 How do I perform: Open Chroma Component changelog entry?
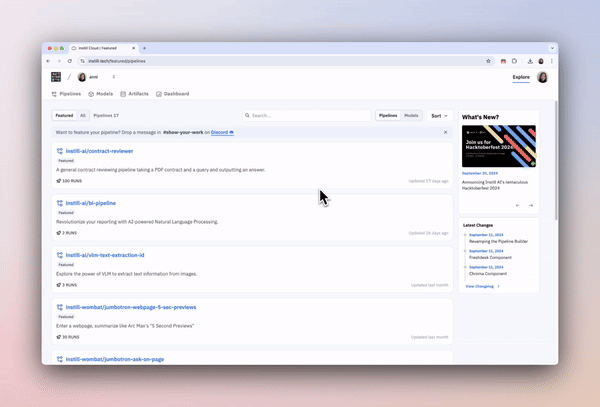(488, 274)
